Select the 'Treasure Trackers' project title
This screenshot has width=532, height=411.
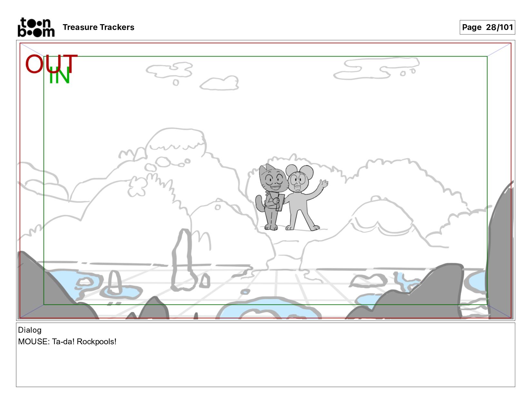(98, 27)
